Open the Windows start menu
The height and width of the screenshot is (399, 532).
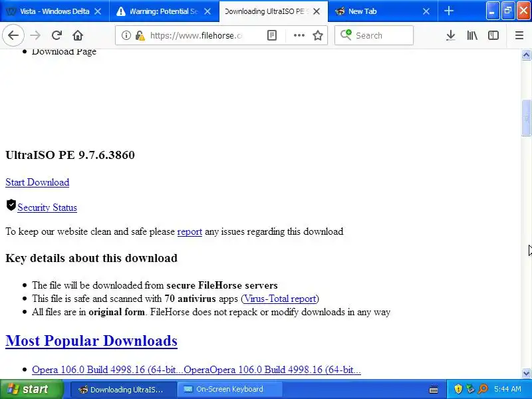point(31,389)
